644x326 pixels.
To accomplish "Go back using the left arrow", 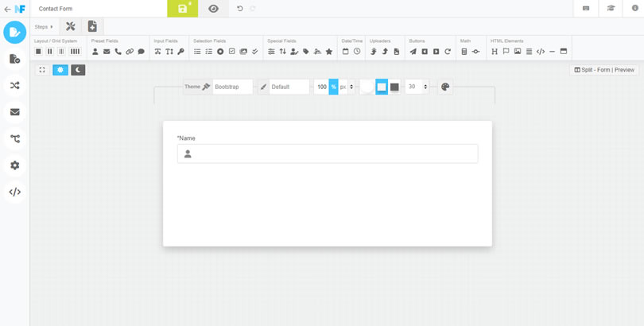I will [x=7, y=9].
